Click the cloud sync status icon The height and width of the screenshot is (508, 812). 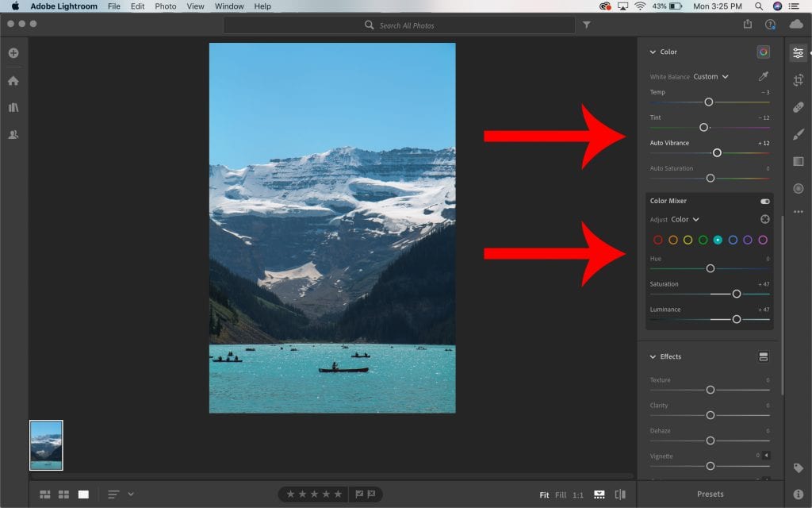click(x=796, y=25)
